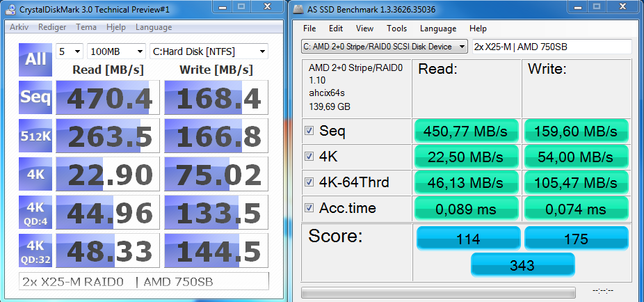Open the Tools menu in AS SSD Benchmark

[396, 29]
